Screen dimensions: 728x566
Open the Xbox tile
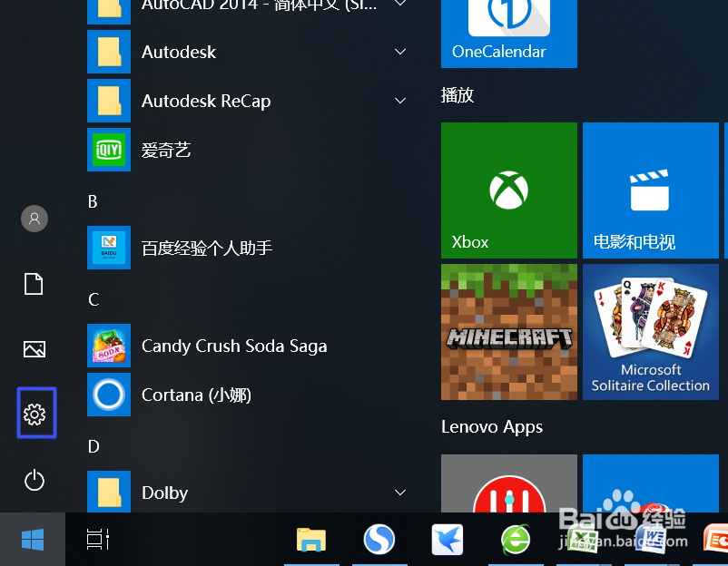[509, 190]
